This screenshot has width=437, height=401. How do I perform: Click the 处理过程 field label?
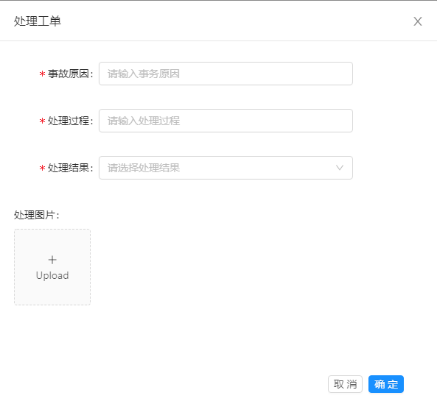70,121
